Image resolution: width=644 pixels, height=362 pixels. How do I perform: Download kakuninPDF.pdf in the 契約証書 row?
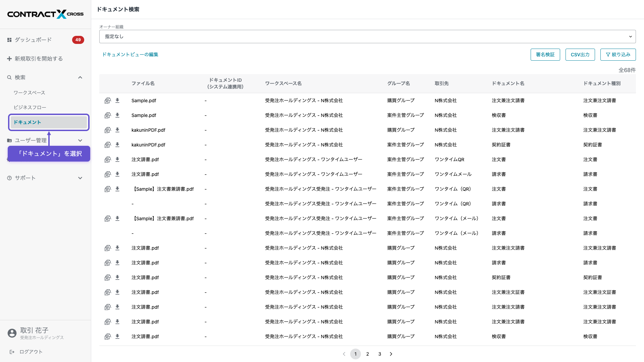pos(117,145)
